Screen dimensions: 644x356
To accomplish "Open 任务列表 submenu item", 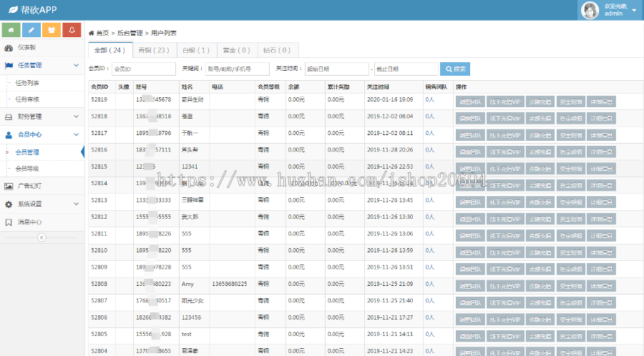I will [27, 83].
